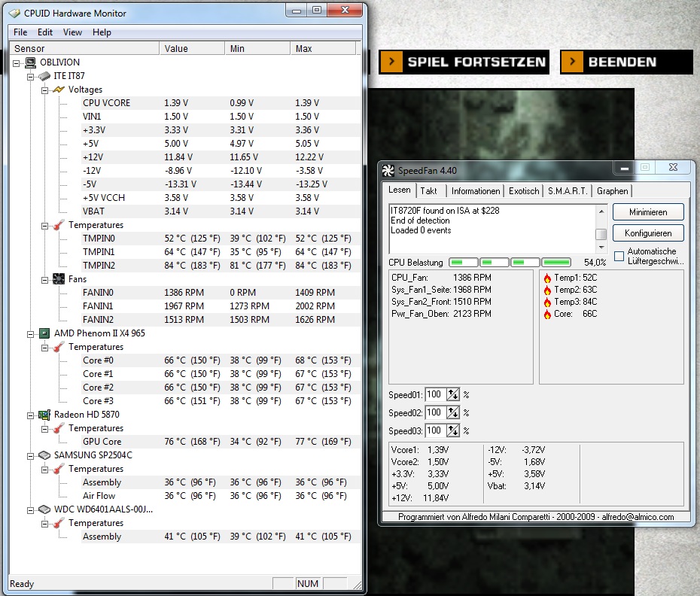Click the fourth CPU Belastung load bar
Viewport: 700px width, 596px height.
pos(556,263)
